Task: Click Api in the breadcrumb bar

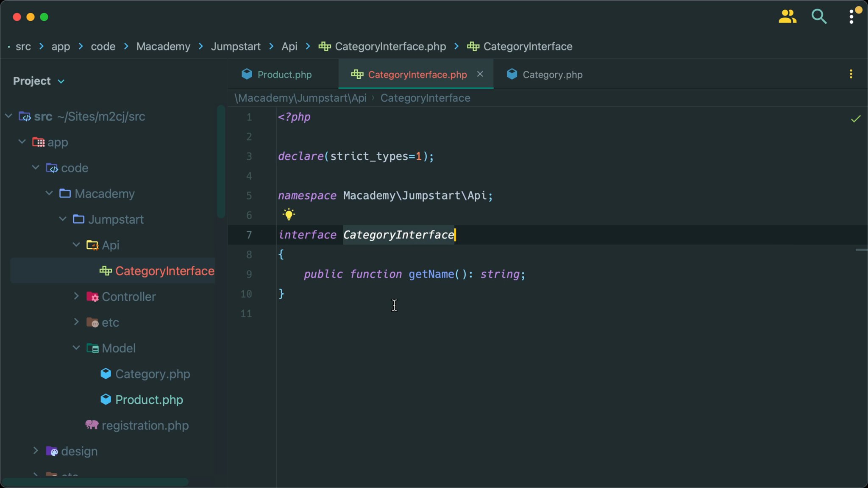Action: [289, 47]
